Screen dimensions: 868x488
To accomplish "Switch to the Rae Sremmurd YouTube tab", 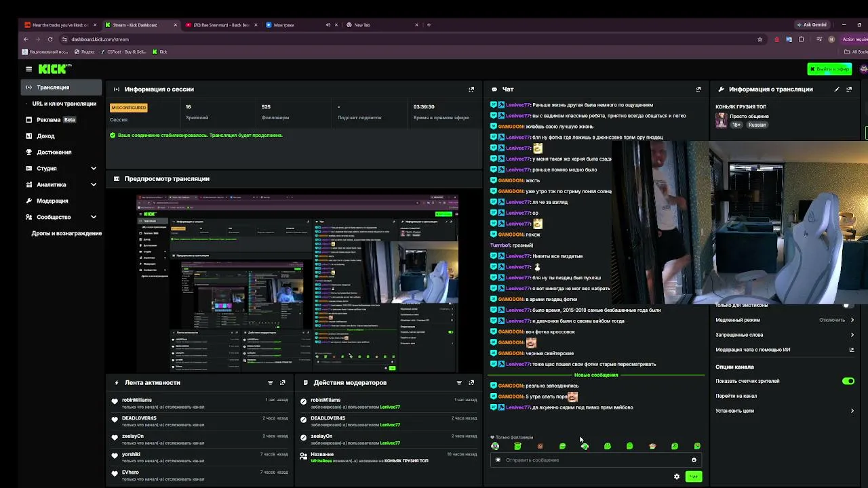I will coord(221,25).
